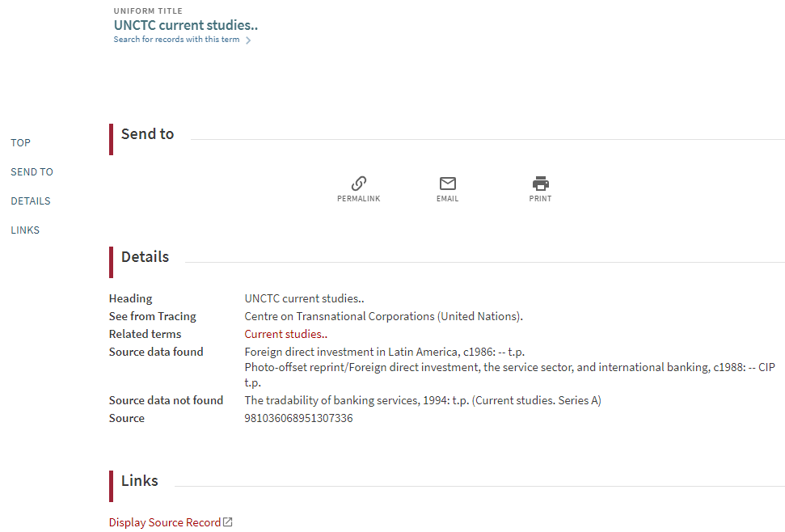Select SEND TO in the side navigation
785x532 pixels.
(32, 172)
